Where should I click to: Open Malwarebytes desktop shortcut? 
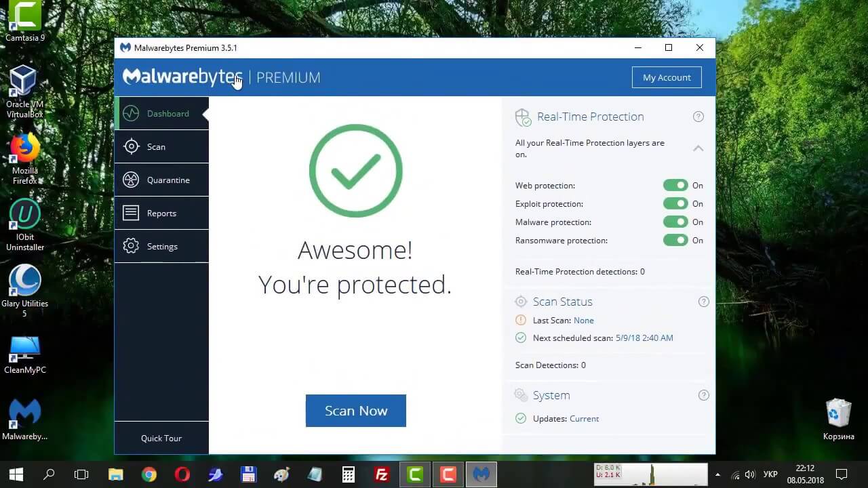pos(25,419)
